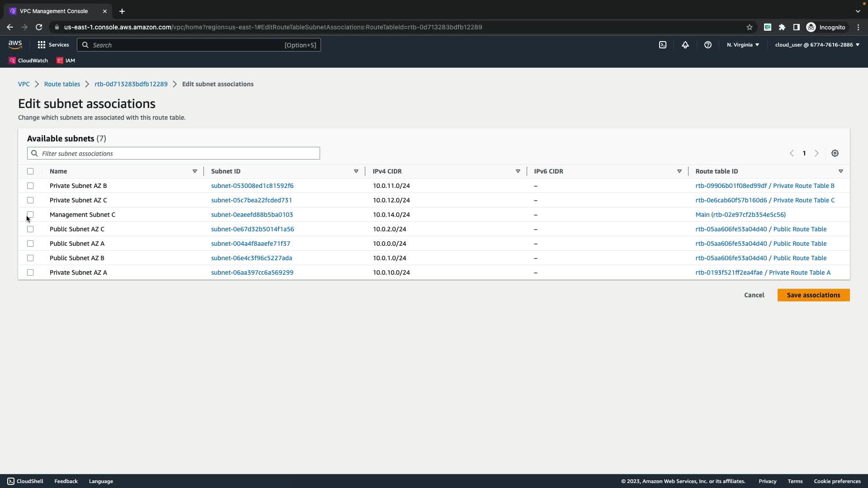Toggle the select-all subnets header checkbox
The image size is (868, 488).
click(x=30, y=171)
